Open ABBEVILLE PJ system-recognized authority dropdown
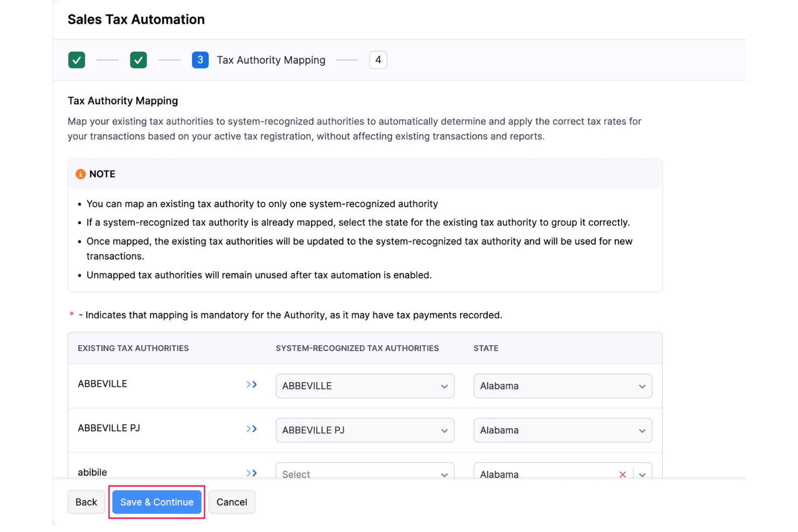The image size is (798, 532). pyautogui.click(x=365, y=430)
